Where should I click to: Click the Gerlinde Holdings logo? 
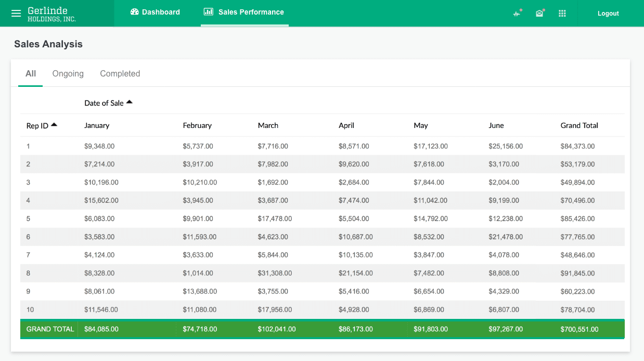coord(51,14)
